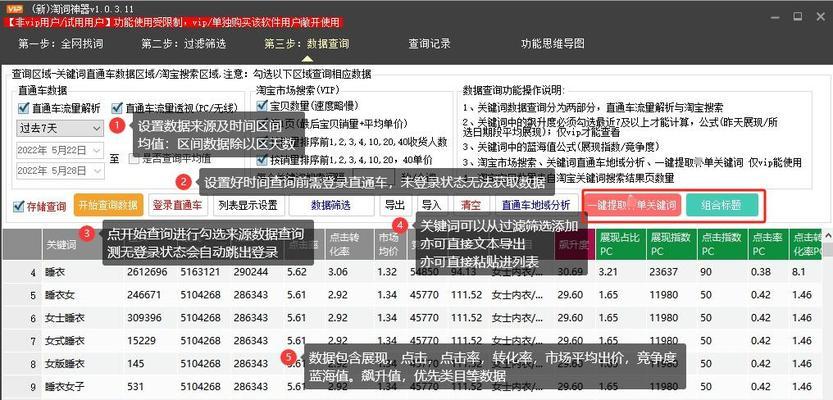
Task: Open the 查询记录 tab
Action: (x=429, y=44)
